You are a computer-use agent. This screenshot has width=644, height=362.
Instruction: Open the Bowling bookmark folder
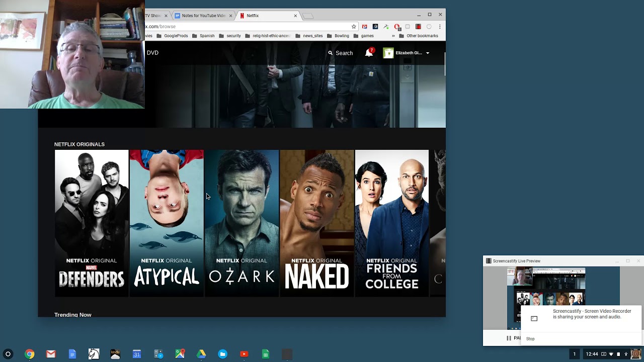(x=338, y=36)
